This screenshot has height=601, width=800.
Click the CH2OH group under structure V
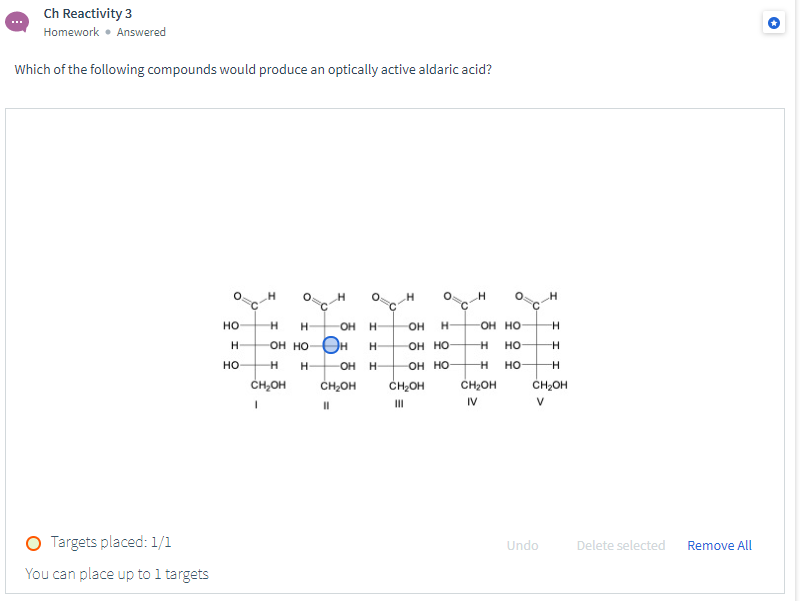[x=548, y=383]
